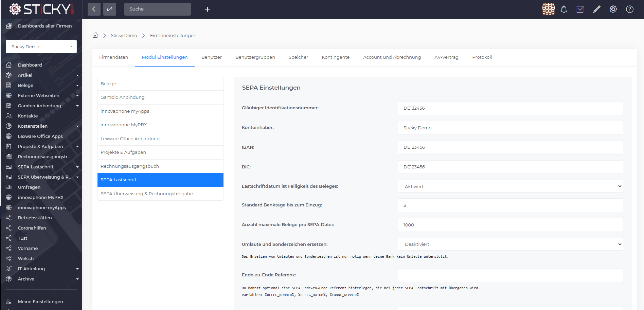Open the Sticky Demo company dropdown
644x310 pixels.
click(x=41, y=47)
